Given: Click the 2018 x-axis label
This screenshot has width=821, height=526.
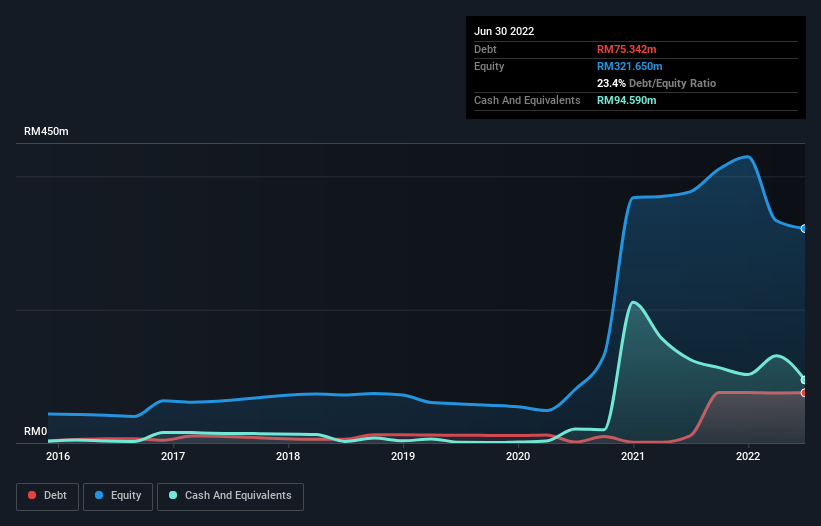Looking at the screenshot, I should 288,456.
